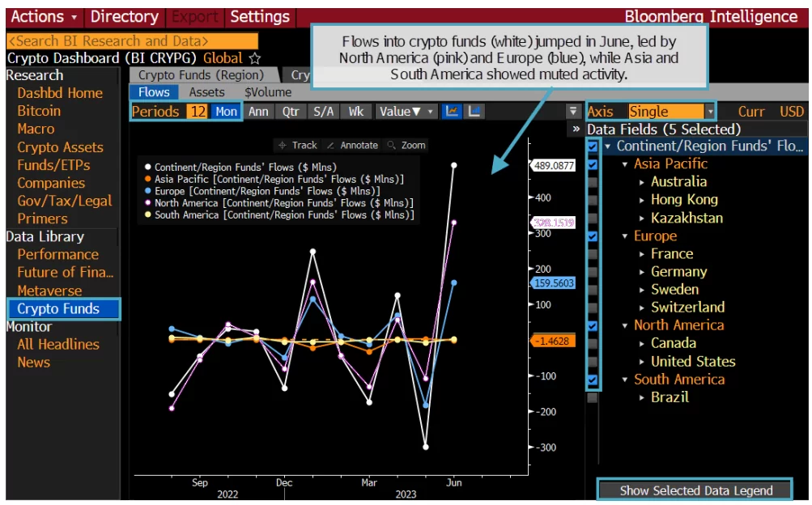Enable the Brazil data field checkbox
The width and height of the screenshot is (812, 505).
coord(593,397)
